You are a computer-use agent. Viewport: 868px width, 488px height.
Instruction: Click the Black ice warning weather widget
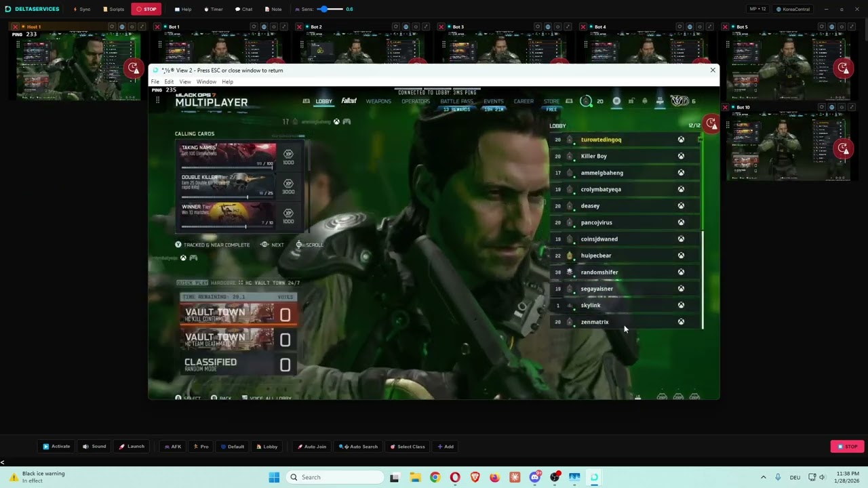click(37, 477)
